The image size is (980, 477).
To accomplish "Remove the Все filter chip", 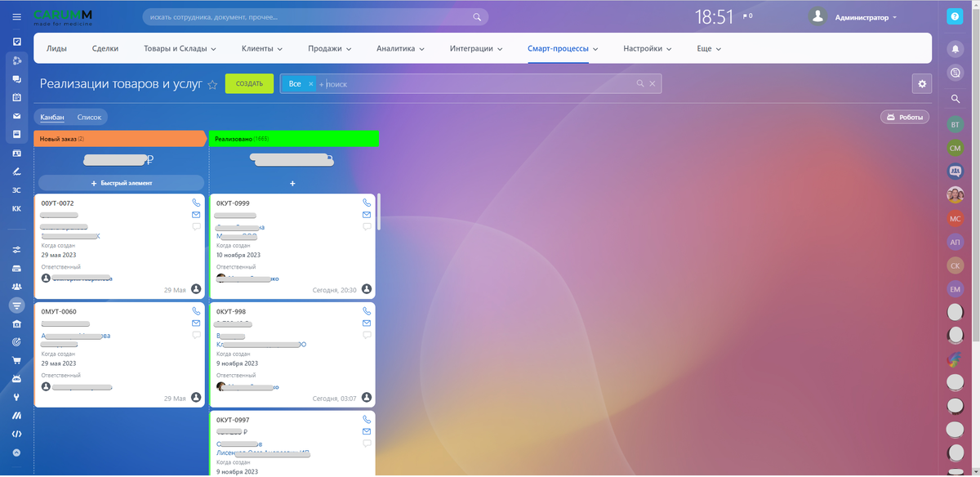I will pos(311,84).
